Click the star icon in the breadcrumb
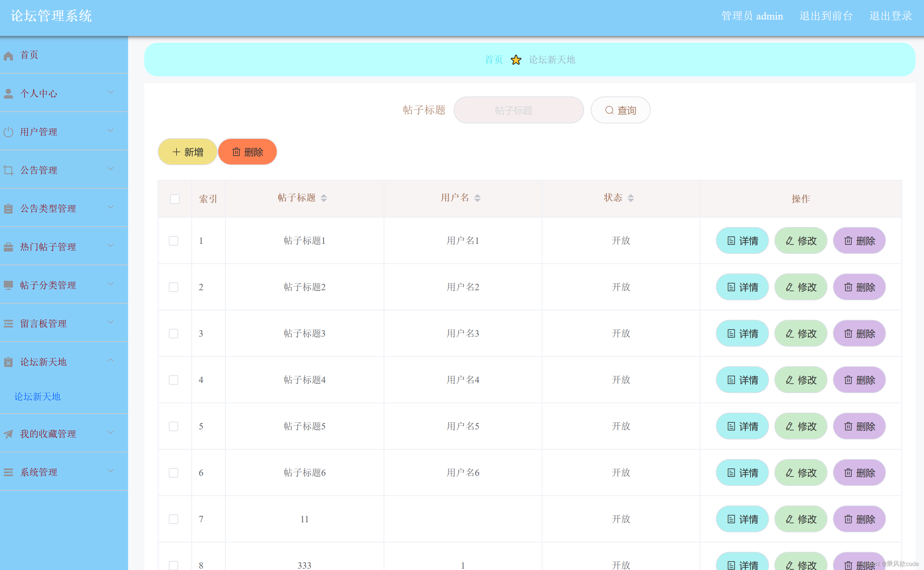This screenshot has width=924, height=570. pyautogui.click(x=515, y=60)
